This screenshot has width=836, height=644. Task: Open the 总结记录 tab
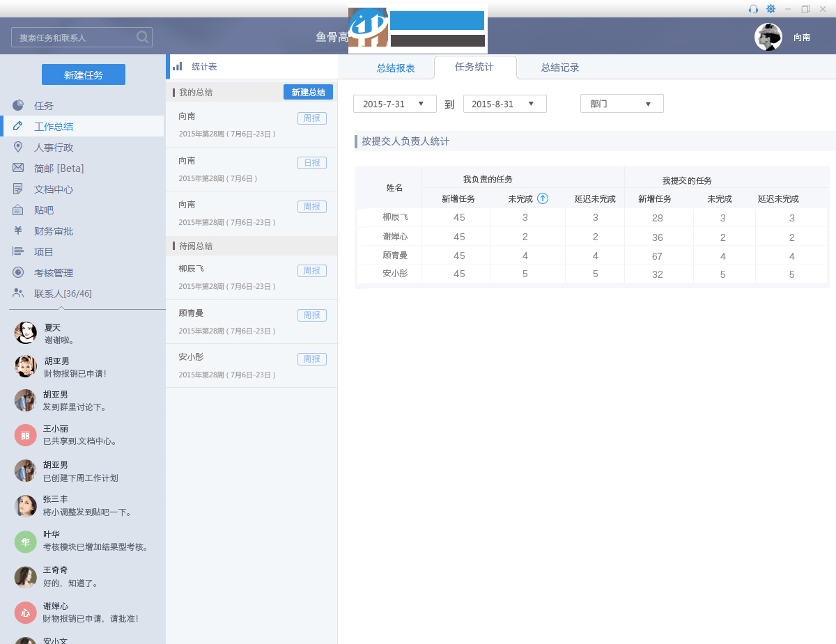point(560,68)
